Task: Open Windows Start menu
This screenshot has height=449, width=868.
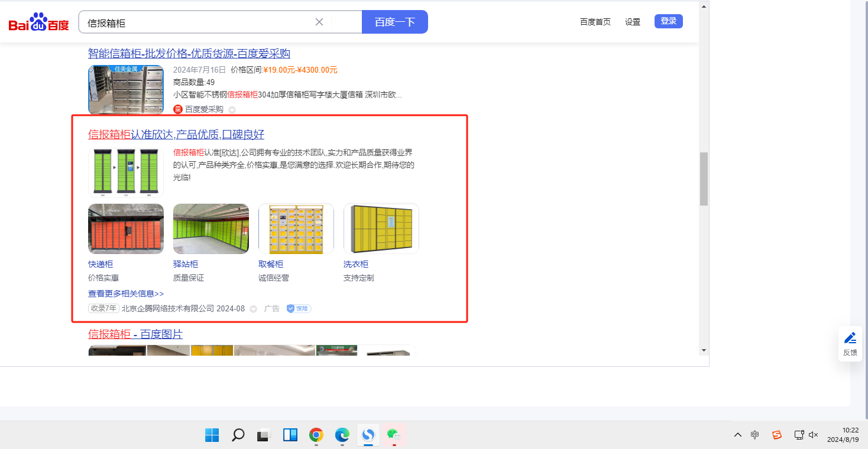Action: (x=212, y=435)
